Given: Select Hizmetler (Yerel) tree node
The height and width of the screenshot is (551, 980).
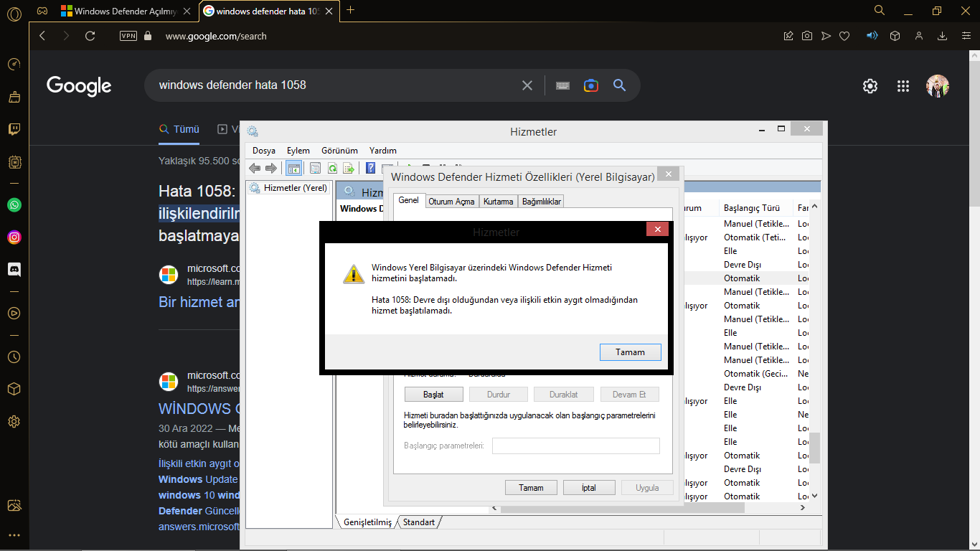Looking at the screenshot, I should [x=288, y=188].
